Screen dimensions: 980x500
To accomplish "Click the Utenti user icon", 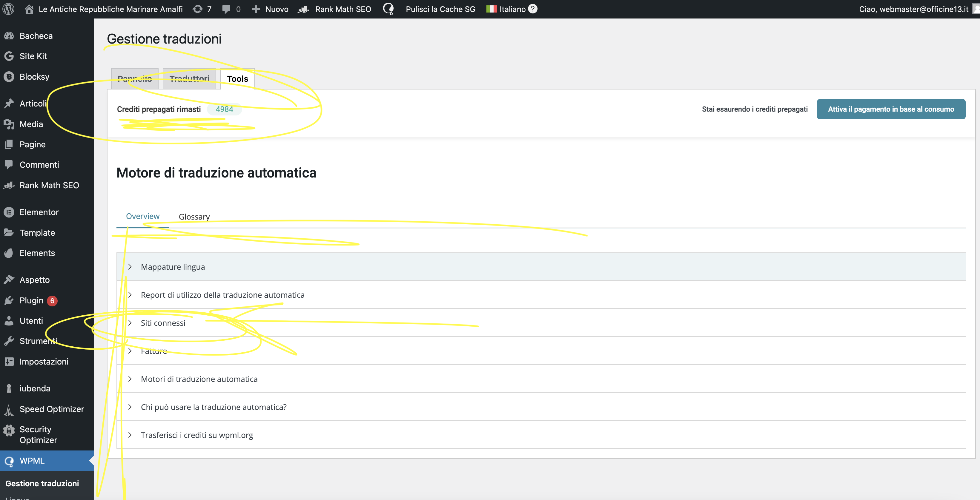I will tap(9, 320).
